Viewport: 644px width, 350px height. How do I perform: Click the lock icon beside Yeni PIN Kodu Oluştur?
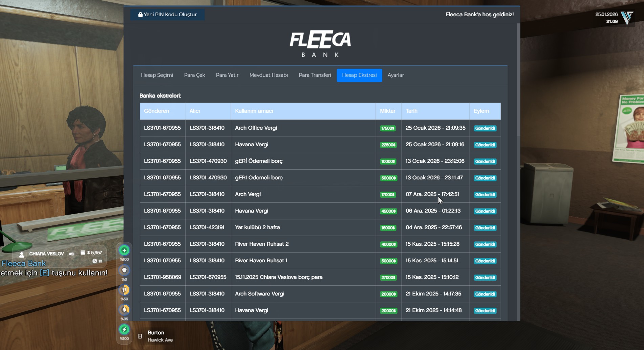[140, 15]
